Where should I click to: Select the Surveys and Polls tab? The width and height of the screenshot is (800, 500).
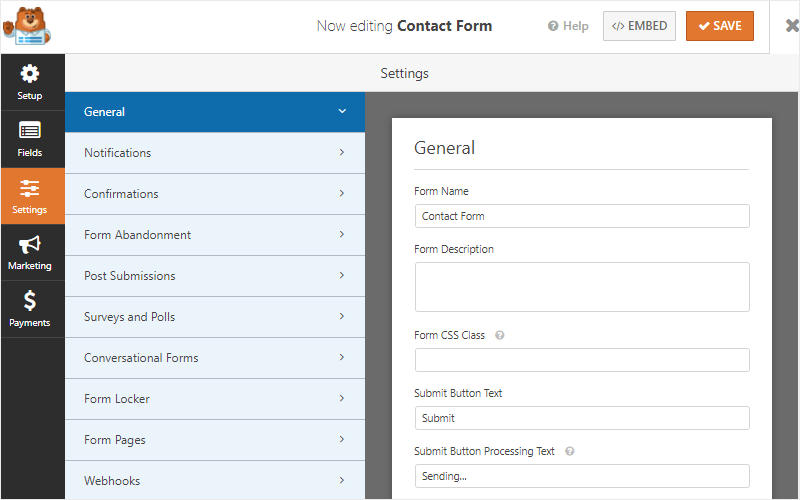click(215, 317)
